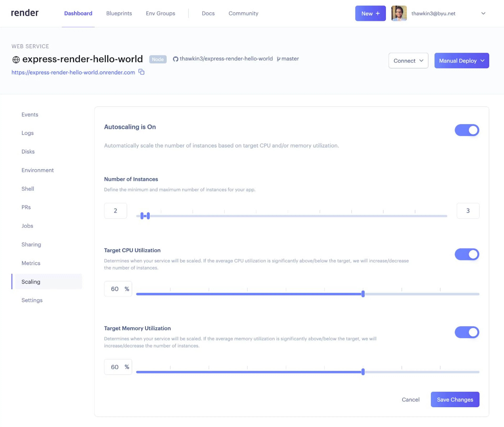The width and height of the screenshot is (504, 427).
Task: Open the Community link
Action: pyautogui.click(x=243, y=13)
